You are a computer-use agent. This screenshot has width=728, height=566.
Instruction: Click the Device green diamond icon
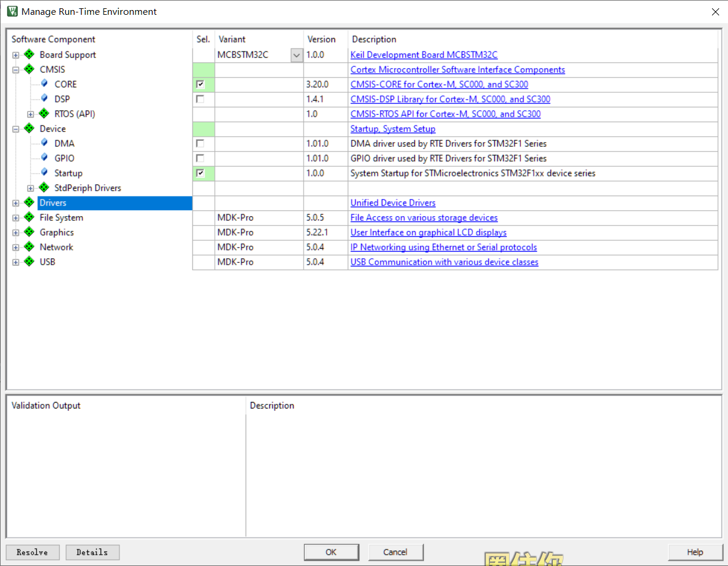[x=29, y=128]
